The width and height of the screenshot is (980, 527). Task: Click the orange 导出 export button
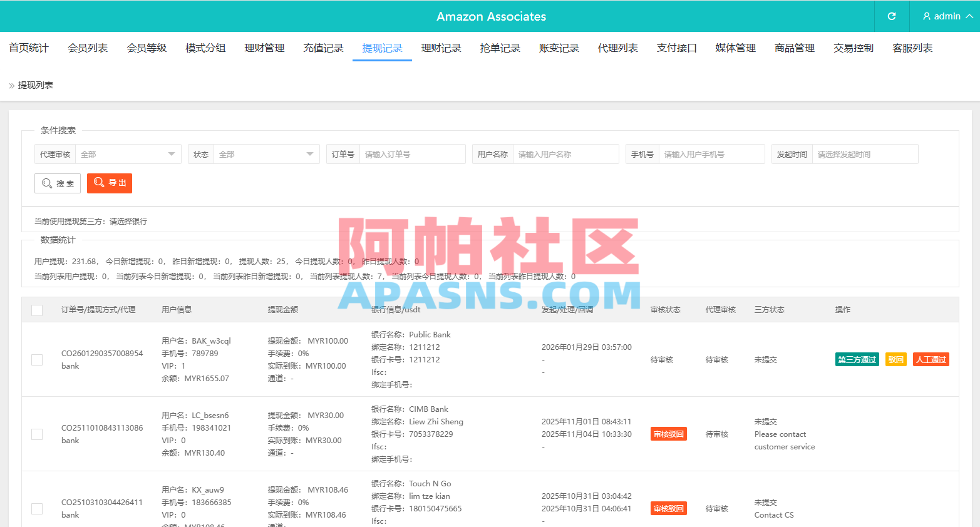[110, 183]
